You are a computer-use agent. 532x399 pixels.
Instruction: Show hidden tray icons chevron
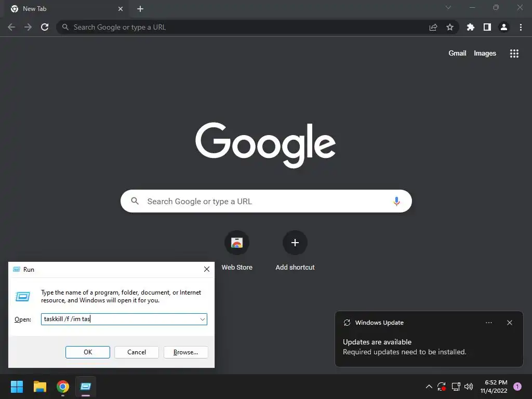coord(429,387)
